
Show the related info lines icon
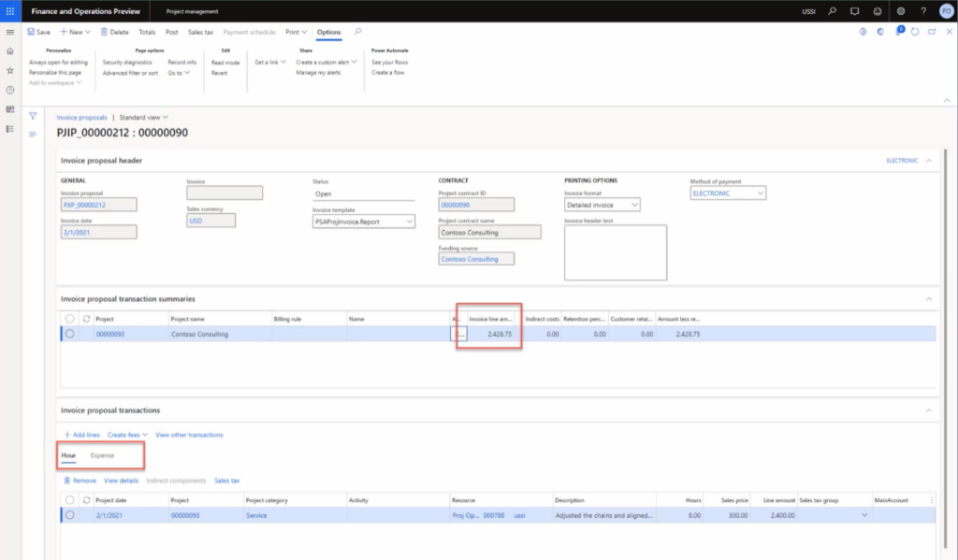click(33, 135)
